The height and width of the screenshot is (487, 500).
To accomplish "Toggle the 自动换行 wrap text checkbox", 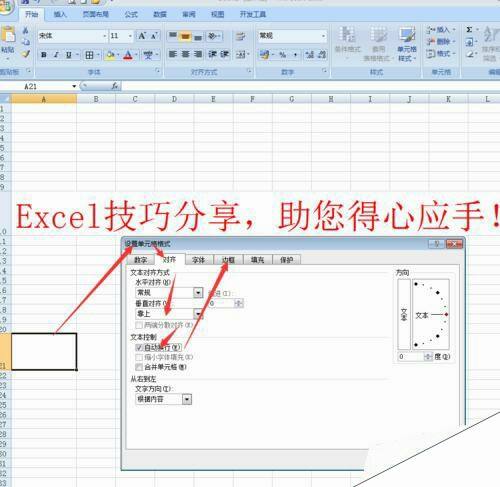I will (x=139, y=347).
